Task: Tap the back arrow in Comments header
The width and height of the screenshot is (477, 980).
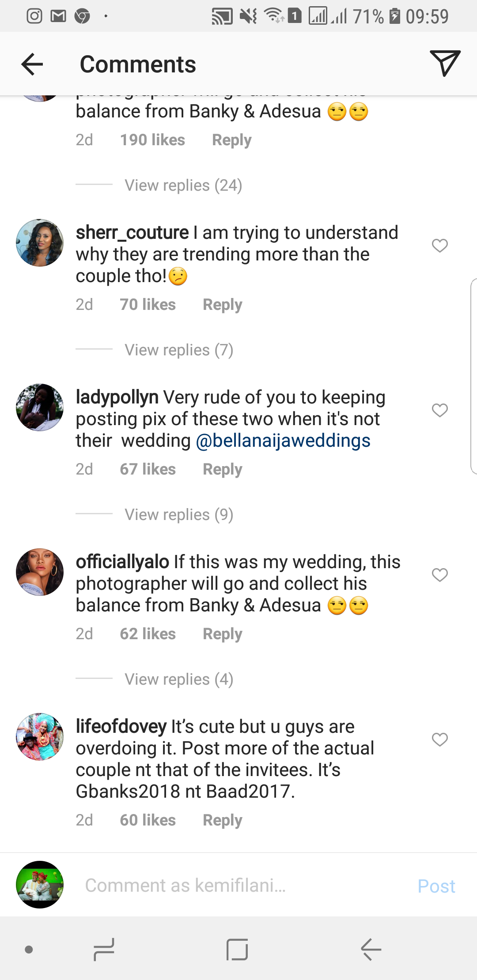Action: point(32,64)
